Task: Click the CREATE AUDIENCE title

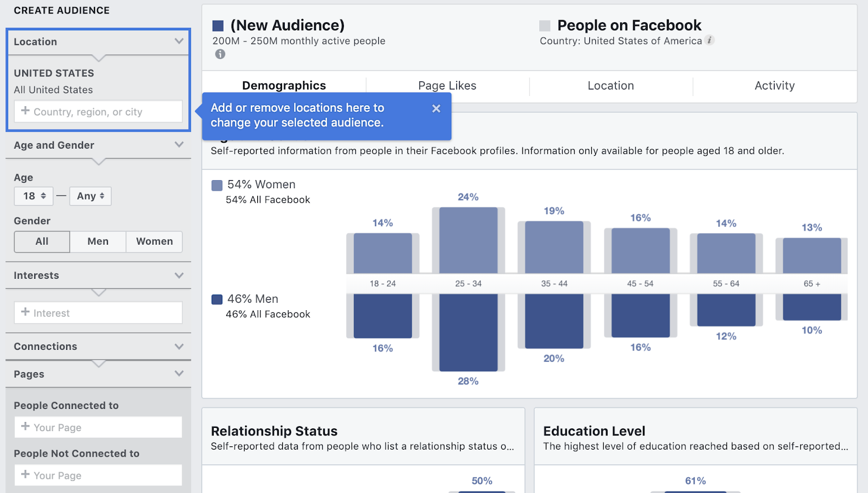Action: tap(62, 10)
